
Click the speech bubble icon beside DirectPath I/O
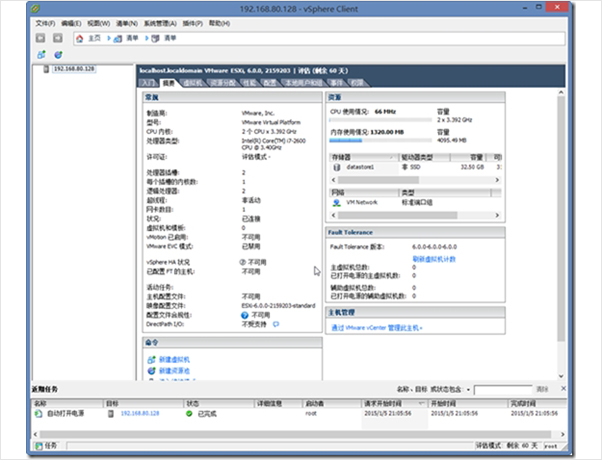[x=276, y=324]
